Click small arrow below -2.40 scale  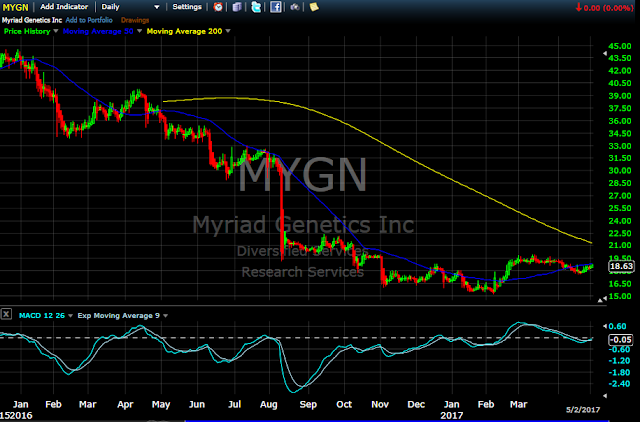[604, 395]
